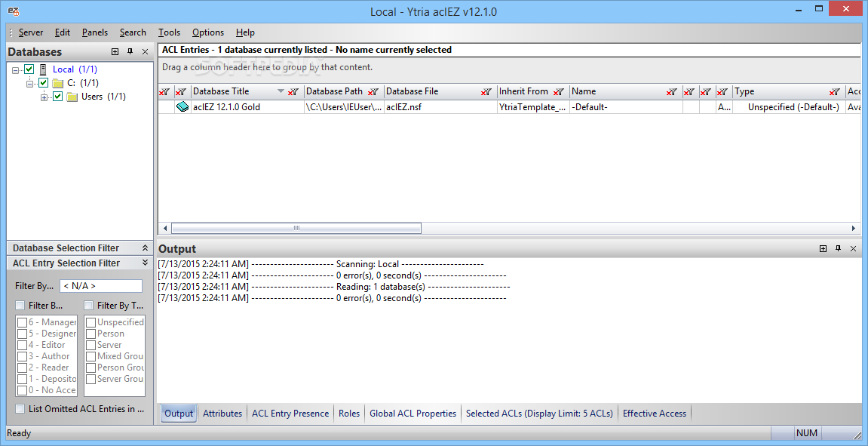The image size is (868, 446).
Task: Uncheck the Local server checkbox
Action: pyautogui.click(x=29, y=69)
